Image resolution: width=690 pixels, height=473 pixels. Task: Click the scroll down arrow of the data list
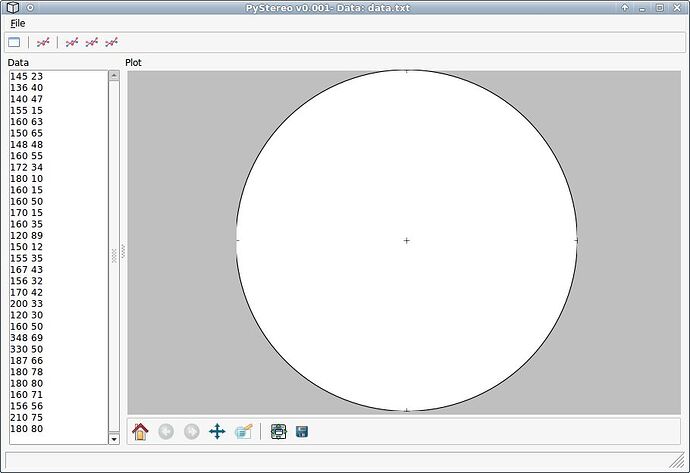click(x=114, y=439)
